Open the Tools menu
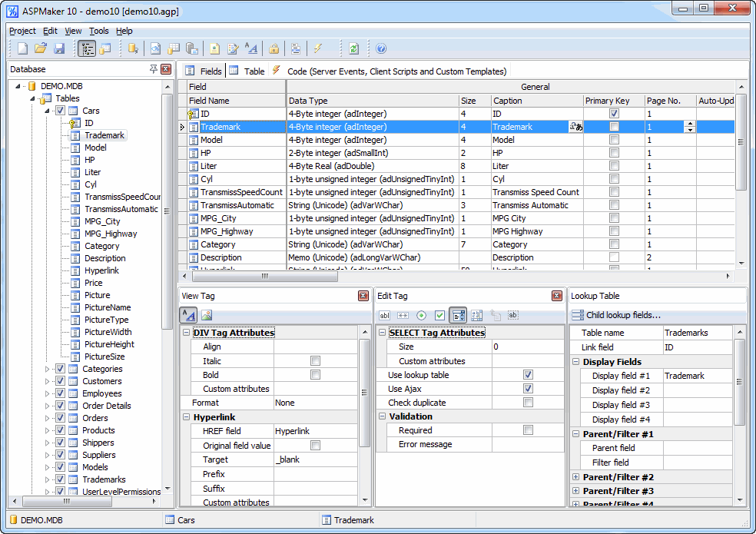Viewport: 756px width, 534px height. (98, 31)
